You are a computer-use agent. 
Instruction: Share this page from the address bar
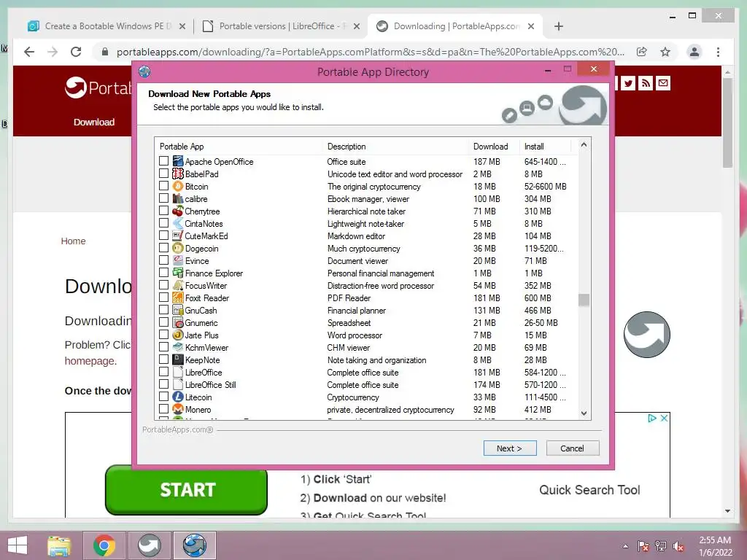click(642, 52)
